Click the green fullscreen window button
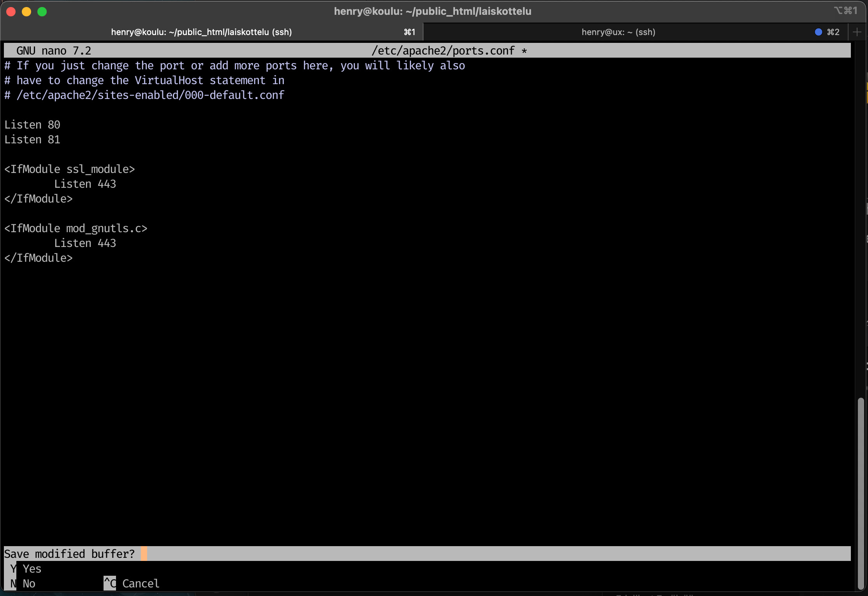868x596 pixels. pos(42,12)
